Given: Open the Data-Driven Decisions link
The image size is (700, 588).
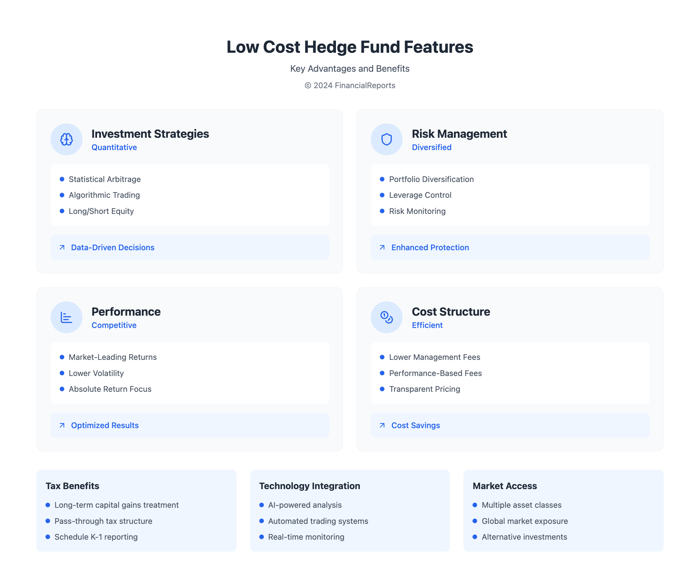Looking at the screenshot, I should pyautogui.click(x=113, y=247).
